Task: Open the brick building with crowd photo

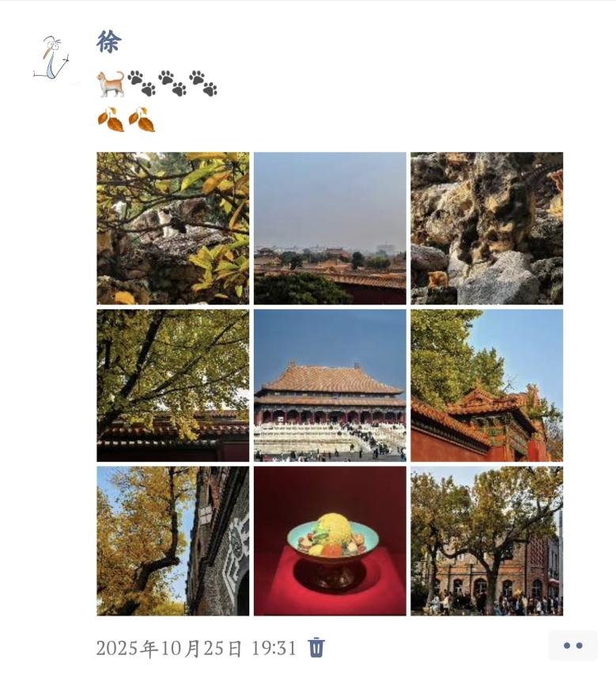Action: tap(487, 541)
